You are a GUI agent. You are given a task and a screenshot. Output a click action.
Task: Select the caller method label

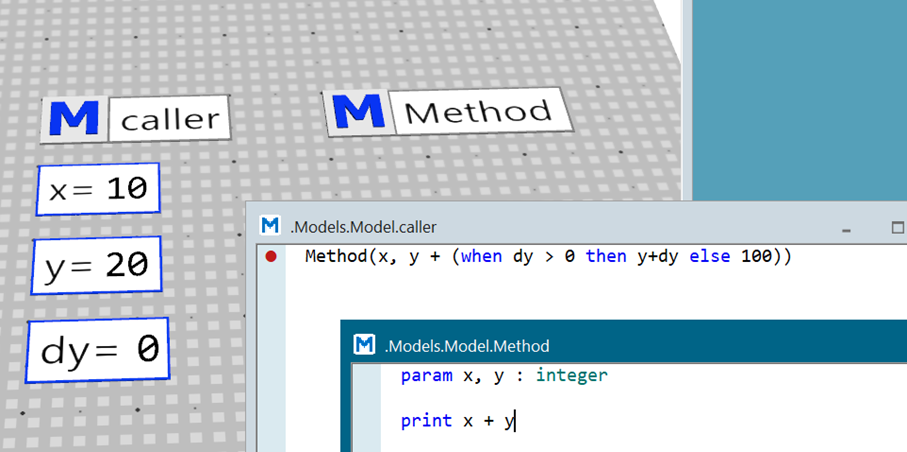[x=170, y=121]
